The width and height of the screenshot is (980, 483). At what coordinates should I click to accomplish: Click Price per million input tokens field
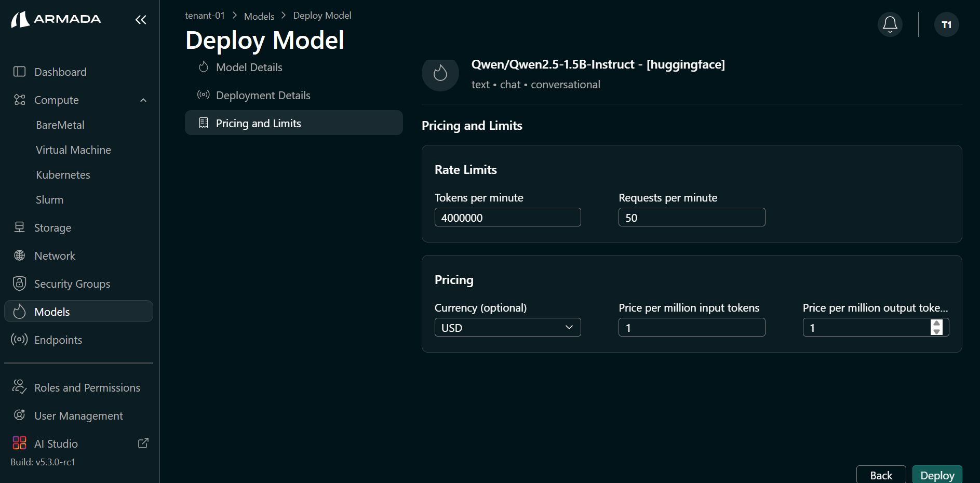pos(692,328)
